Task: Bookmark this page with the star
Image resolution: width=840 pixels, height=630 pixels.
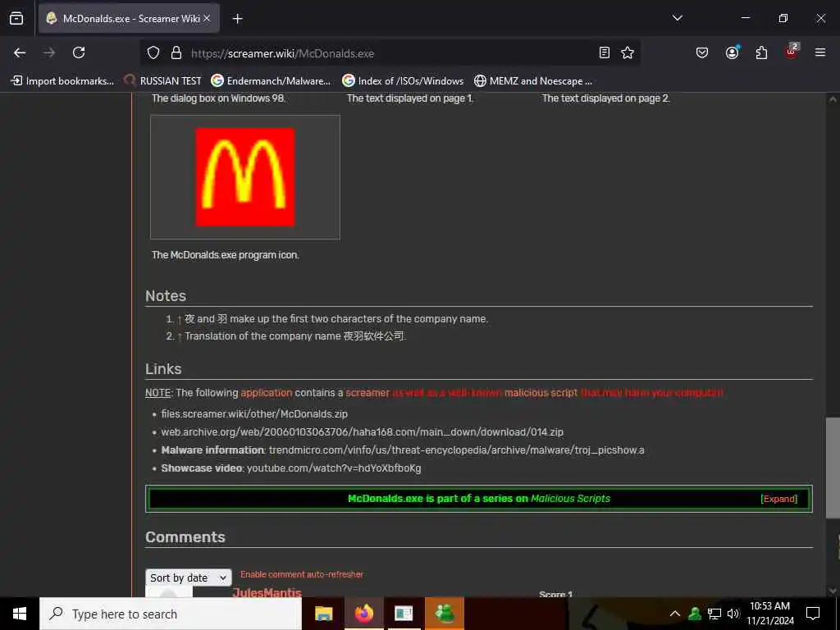Action: [x=628, y=52]
